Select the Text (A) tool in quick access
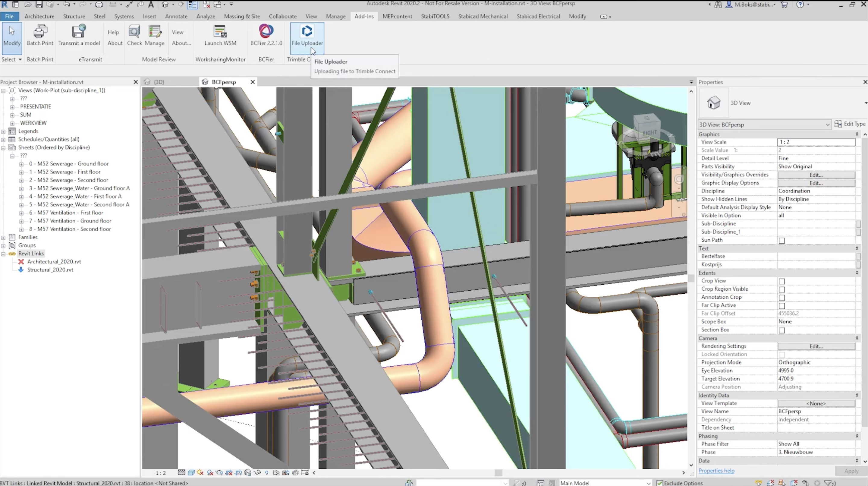 tap(151, 5)
